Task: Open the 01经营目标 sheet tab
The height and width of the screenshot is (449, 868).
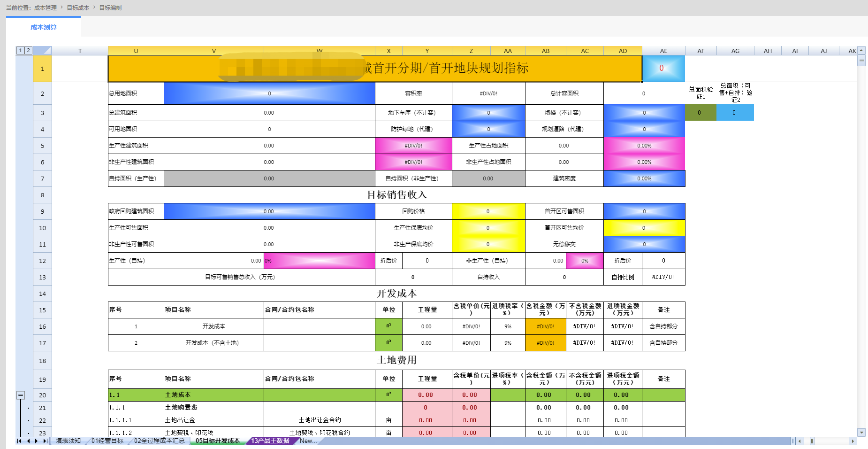Action: coord(107,441)
